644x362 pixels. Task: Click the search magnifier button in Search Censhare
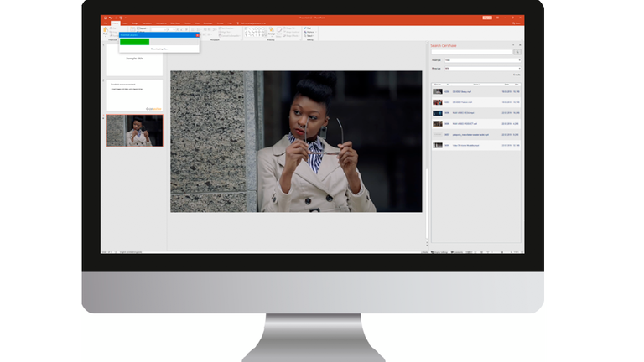[517, 52]
